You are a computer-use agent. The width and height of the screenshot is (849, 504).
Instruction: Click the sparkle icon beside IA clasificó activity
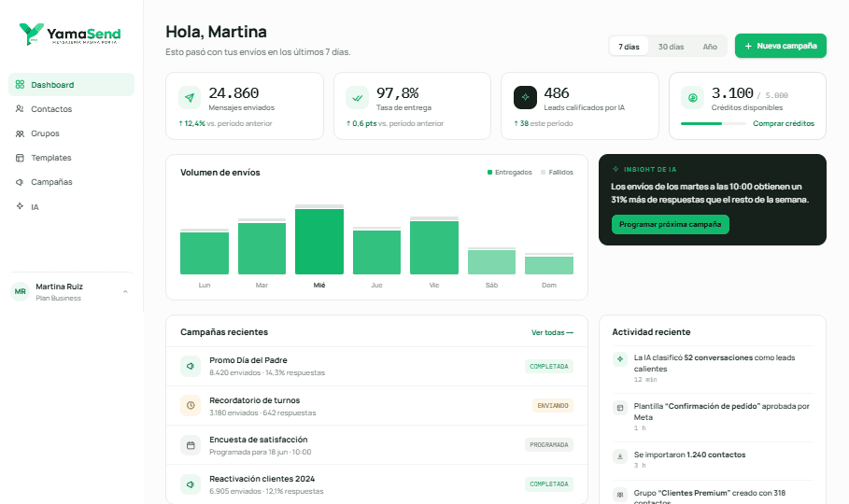pyautogui.click(x=620, y=359)
